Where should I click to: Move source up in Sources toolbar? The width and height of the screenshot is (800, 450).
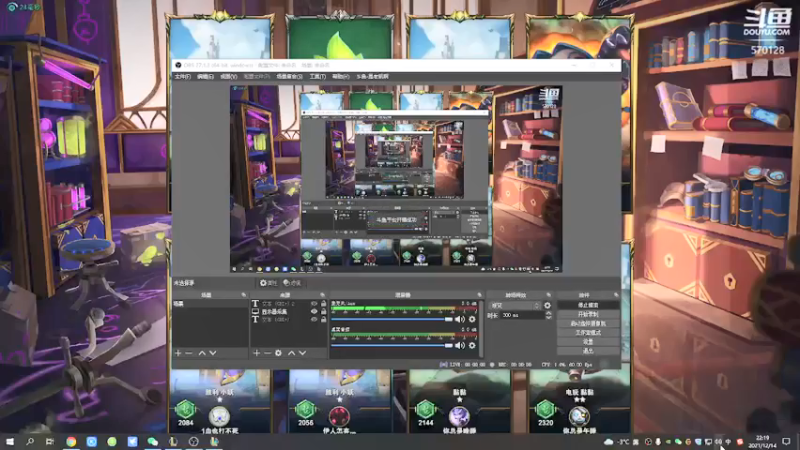click(x=291, y=353)
